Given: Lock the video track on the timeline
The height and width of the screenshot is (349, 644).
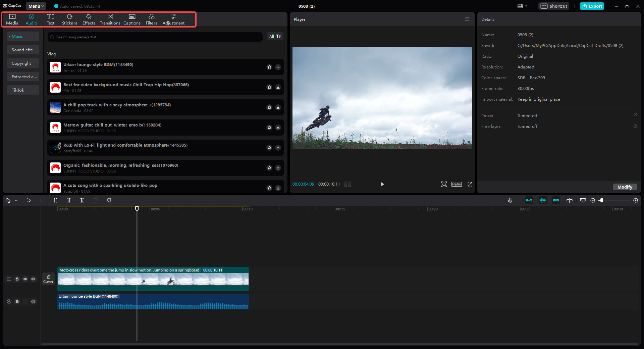Looking at the screenshot, I should click(17, 279).
